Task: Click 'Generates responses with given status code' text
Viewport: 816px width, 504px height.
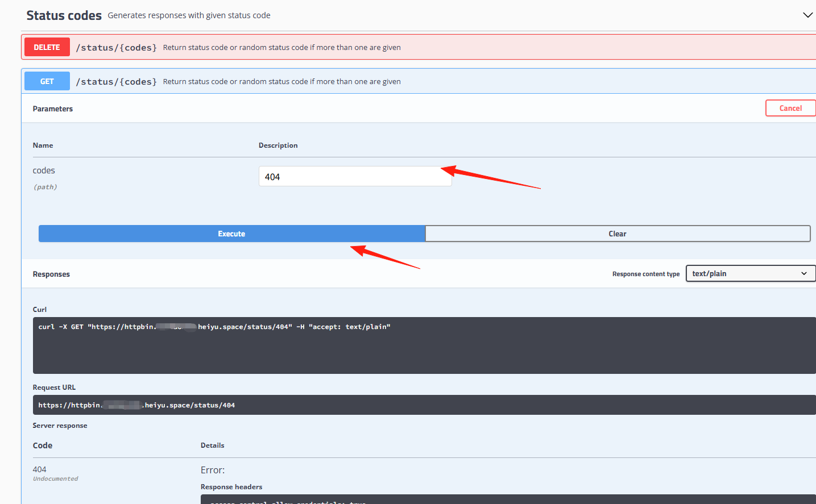Action: coord(189,15)
